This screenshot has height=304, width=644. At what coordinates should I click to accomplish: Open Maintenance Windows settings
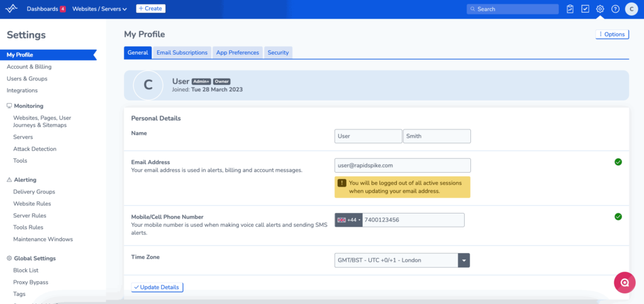click(x=43, y=239)
